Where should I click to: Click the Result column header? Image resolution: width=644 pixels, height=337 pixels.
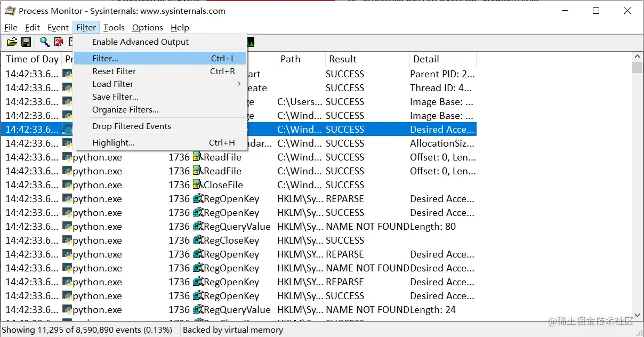pos(367,59)
